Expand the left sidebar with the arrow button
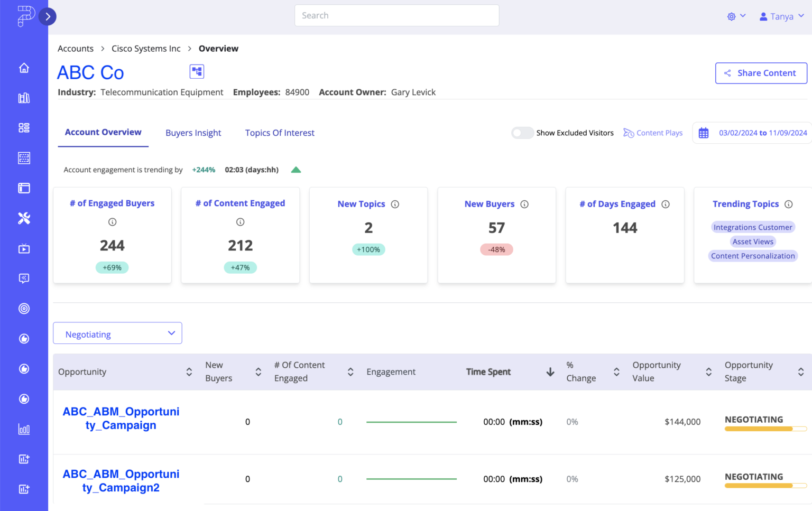Screen dimensions: 812x511 pyautogui.click(x=48, y=17)
